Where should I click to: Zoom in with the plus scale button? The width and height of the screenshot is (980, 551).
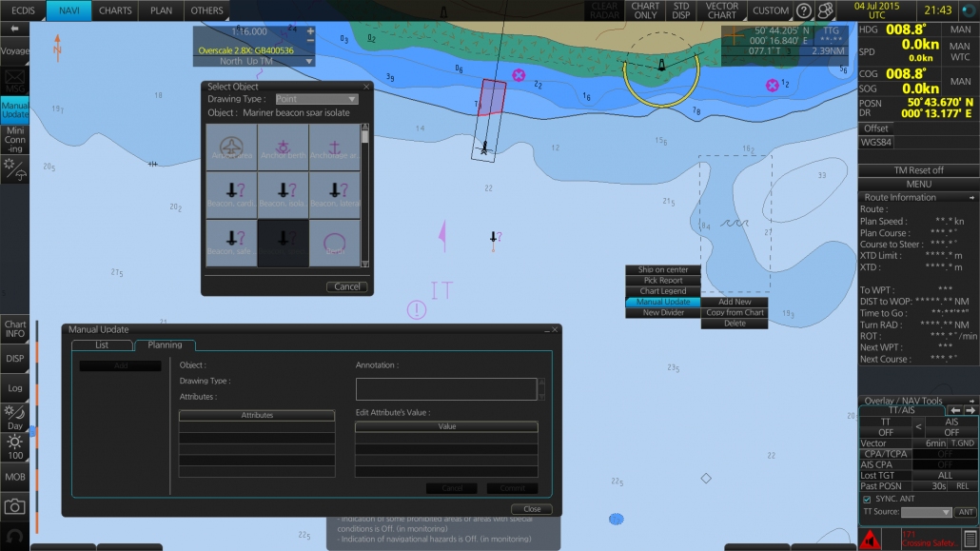pyautogui.click(x=310, y=30)
